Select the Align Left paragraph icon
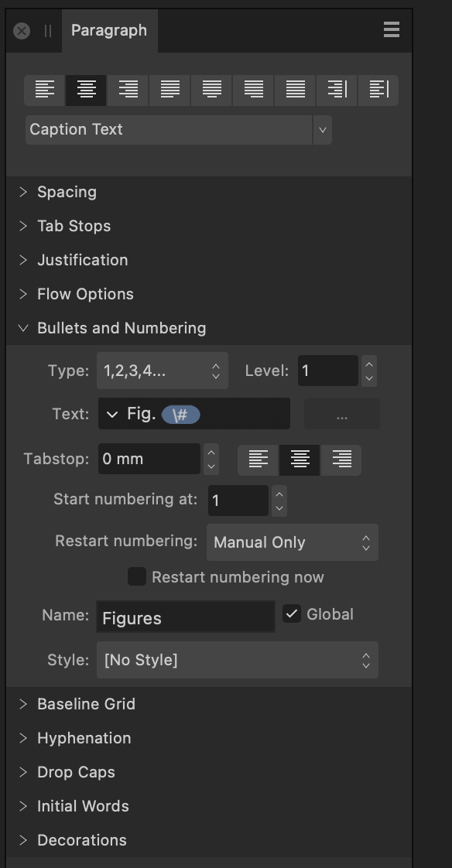This screenshot has width=452, height=868. (x=45, y=91)
